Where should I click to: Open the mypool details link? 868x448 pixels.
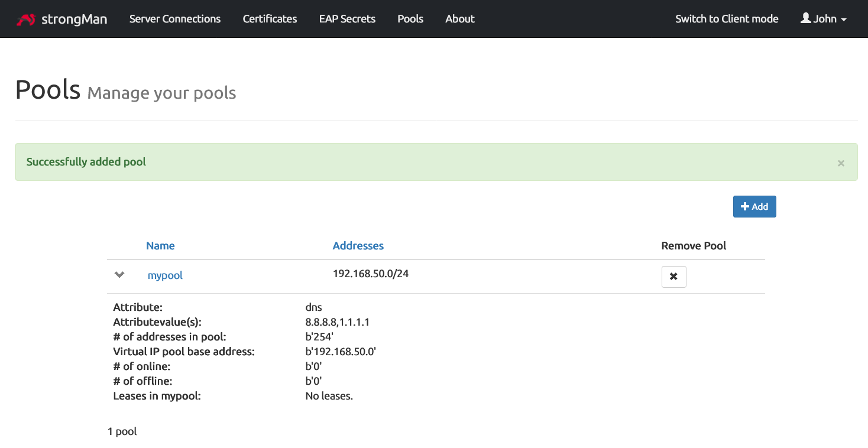165,275
